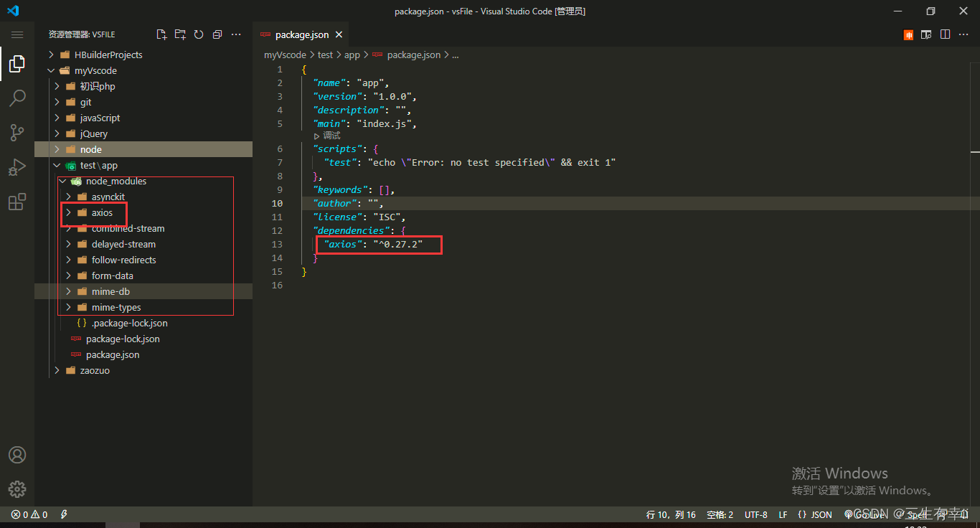Click the test breadcrumb
The height and width of the screenshot is (528, 980).
325,55
